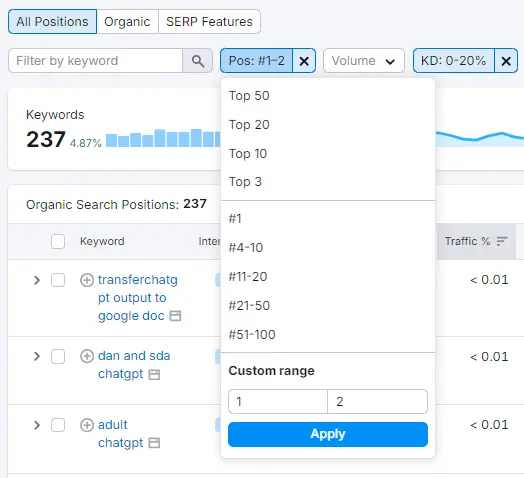Image resolution: width=524 pixels, height=478 pixels.
Task: Select the #51-100 position range
Action: tap(328, 335)
